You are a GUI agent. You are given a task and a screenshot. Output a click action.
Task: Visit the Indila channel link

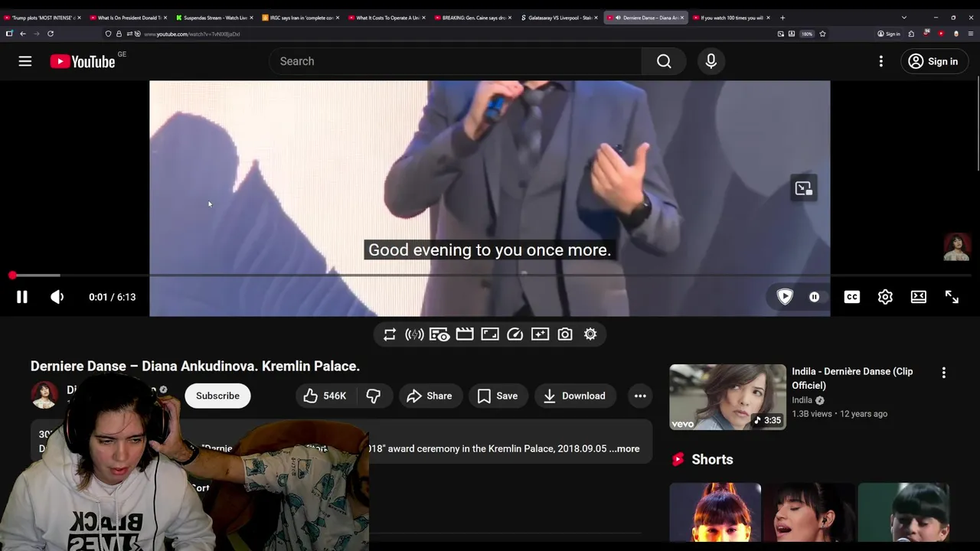coord(802,400)
